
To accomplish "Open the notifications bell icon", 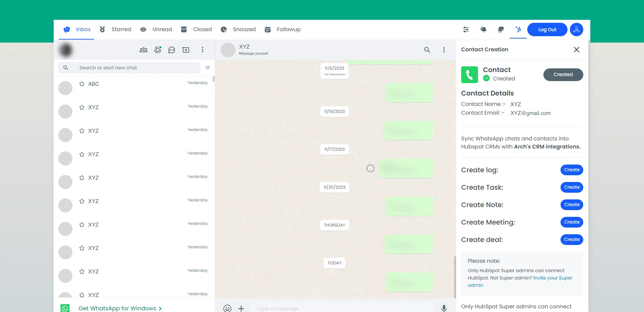I will pyautogui.click(x=483, y=29).
